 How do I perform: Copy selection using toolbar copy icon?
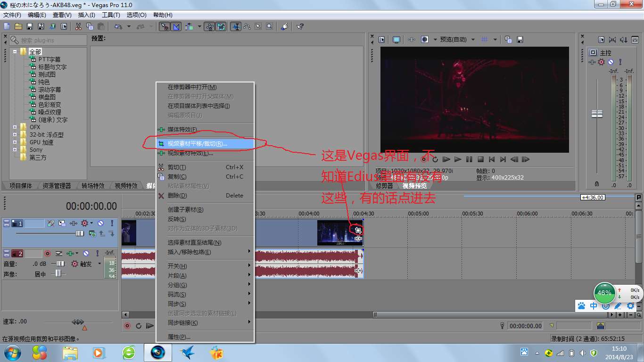click(x=90, y=26)
